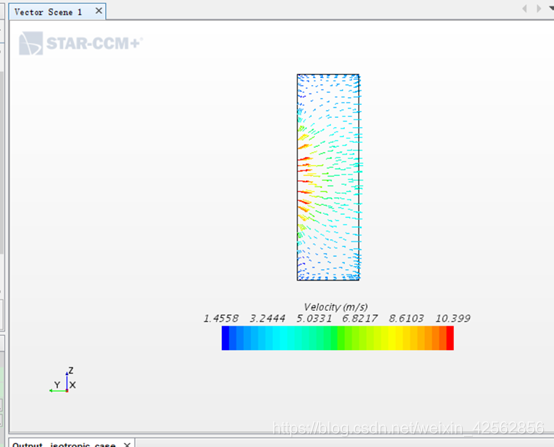
Task: Click the Velocity (m/s) legend title
Action: tap(336, 307)
